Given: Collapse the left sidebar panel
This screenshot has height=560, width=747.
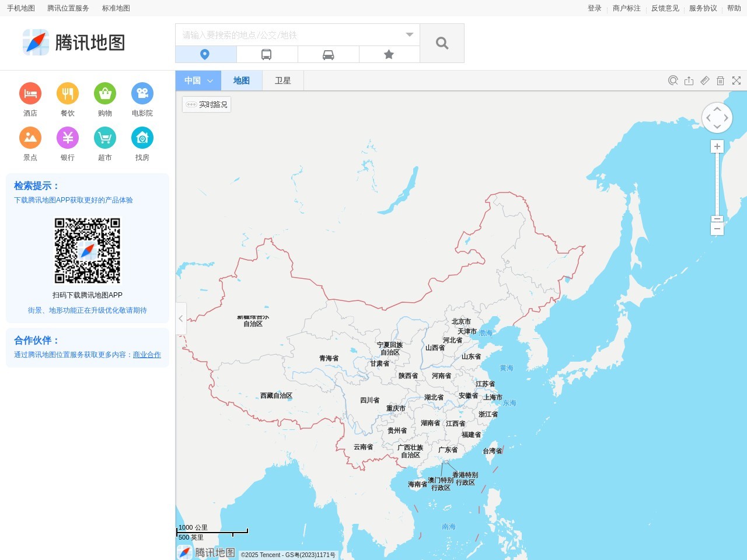Looking at the screenshot, I should click(x=180, y=318).
